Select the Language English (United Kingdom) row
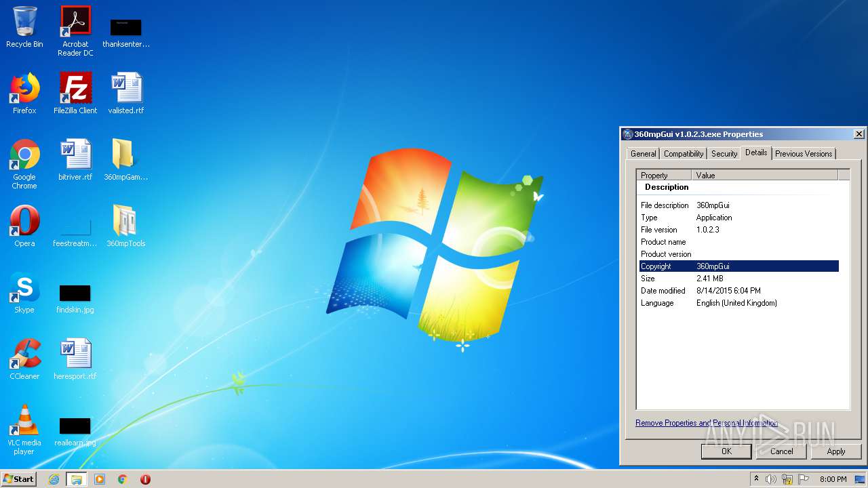868x488 pixels. coord(739,303)
